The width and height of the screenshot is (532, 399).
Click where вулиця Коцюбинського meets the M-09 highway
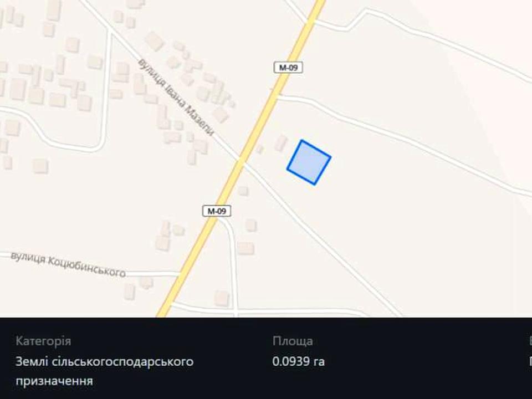(179, 273)
